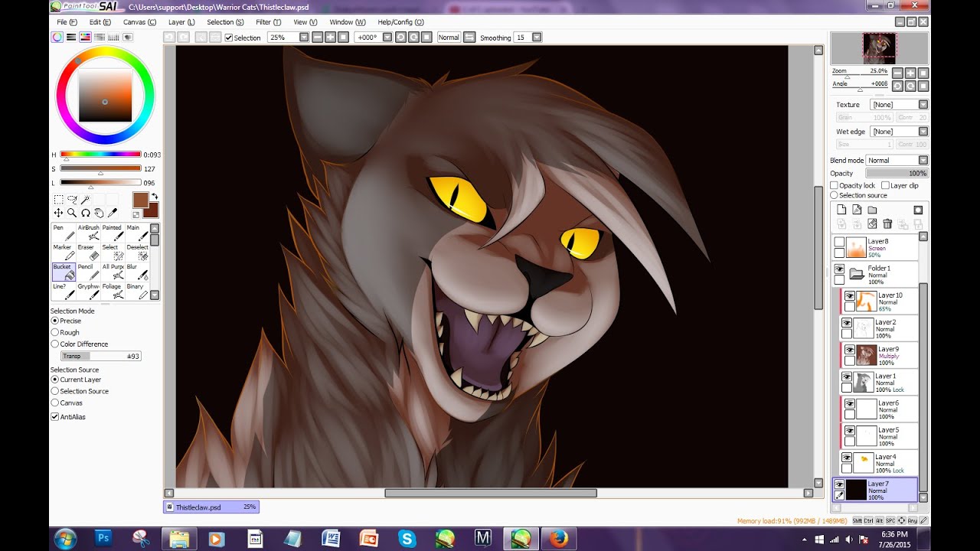Choose the Lasso selection tool
Viewport: 980px width, 551px height.
[72, 200]
